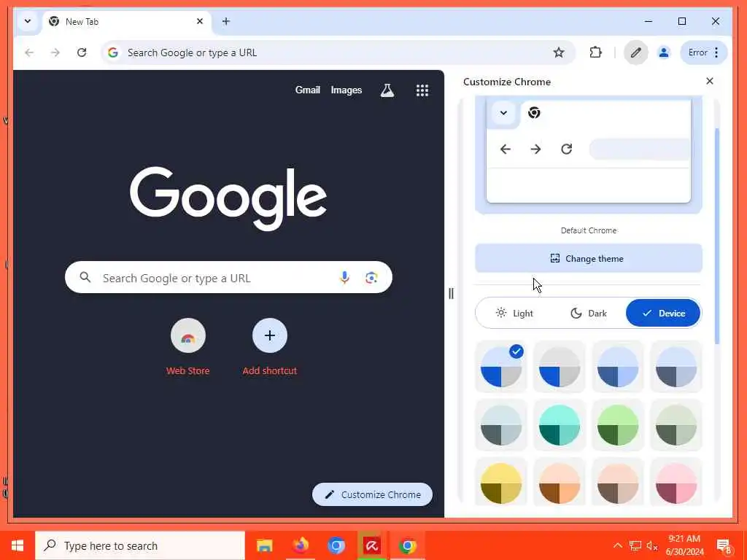Click the muted volume tray icon
The image size is (747, 560).
652,546
